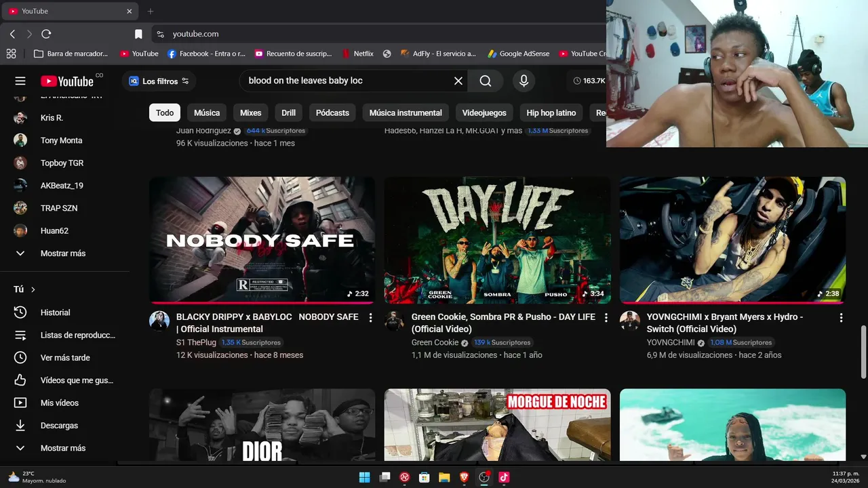Open the Google AdSense bookmark
Image resolution: width=868 pixels, height=488 pixels.
tap(519, 54)
